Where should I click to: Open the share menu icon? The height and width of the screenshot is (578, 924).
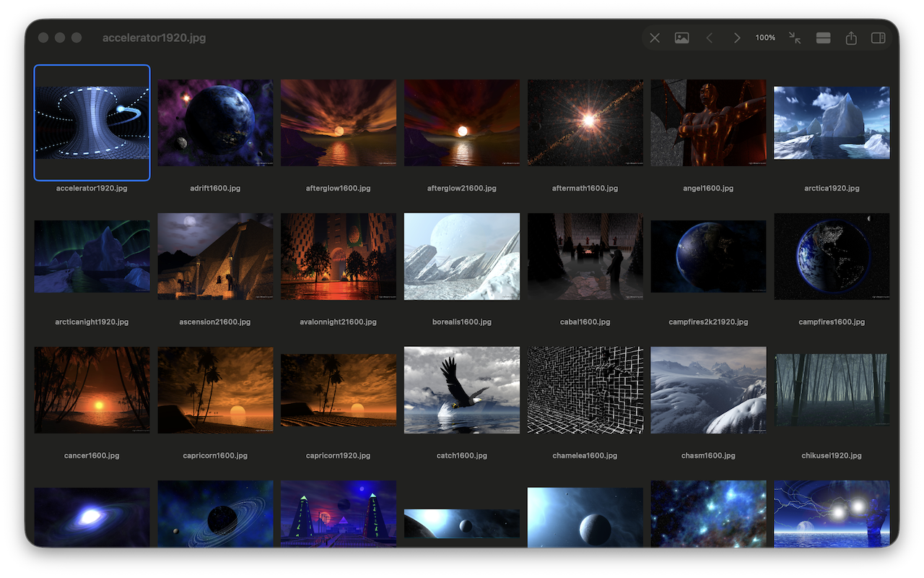(851, 38)
